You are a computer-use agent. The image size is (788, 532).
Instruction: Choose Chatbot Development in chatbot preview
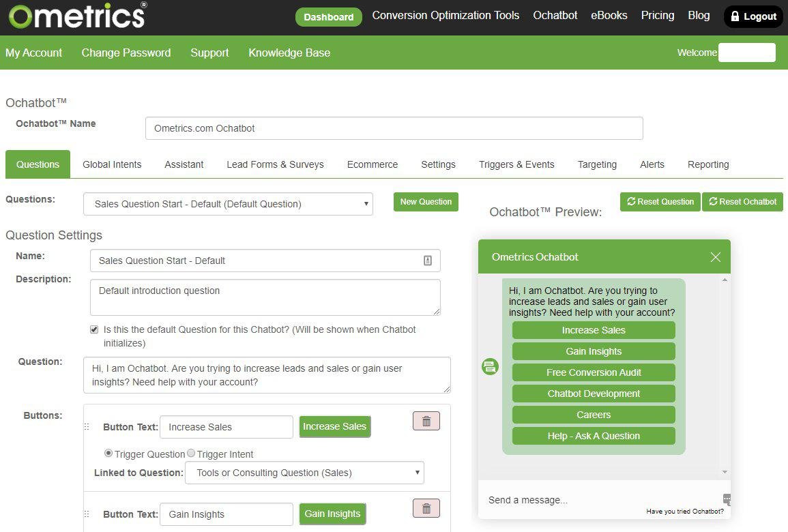594,394
